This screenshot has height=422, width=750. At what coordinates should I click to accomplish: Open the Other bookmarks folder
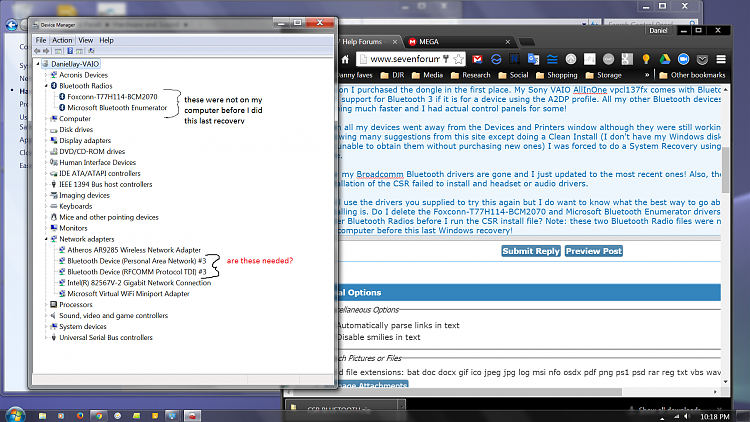pyautogui.click(x=692, y=75)
